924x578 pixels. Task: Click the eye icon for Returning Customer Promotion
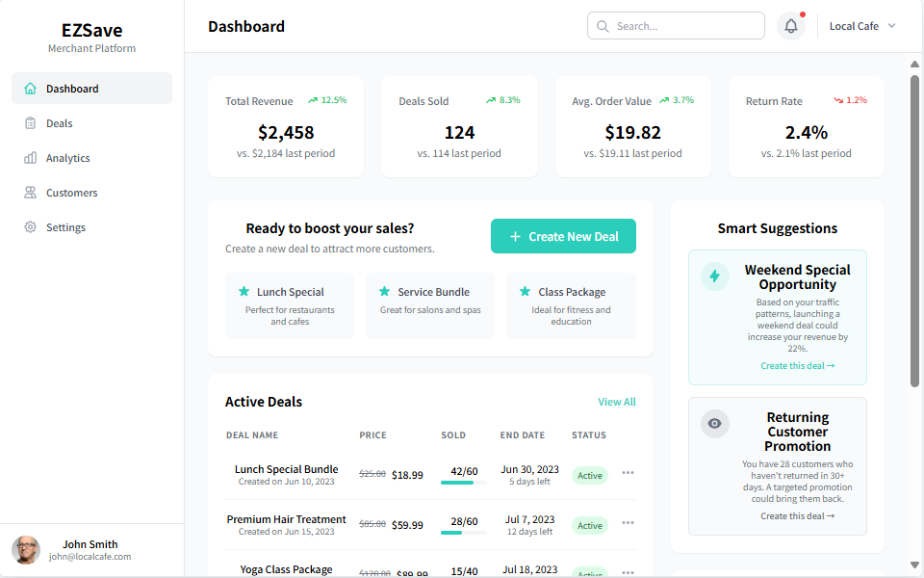[x=714, y=424]
